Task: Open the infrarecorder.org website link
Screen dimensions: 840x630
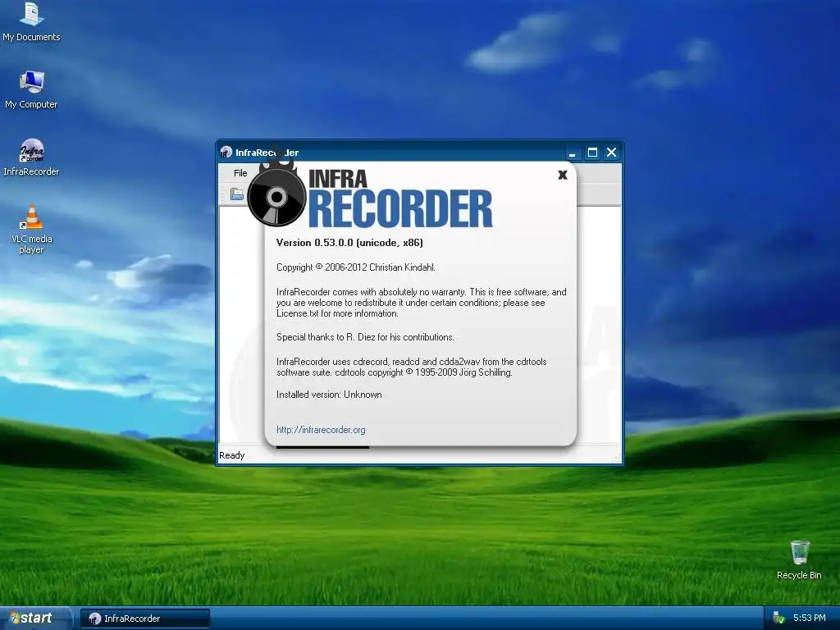Action: click(321, 430)
